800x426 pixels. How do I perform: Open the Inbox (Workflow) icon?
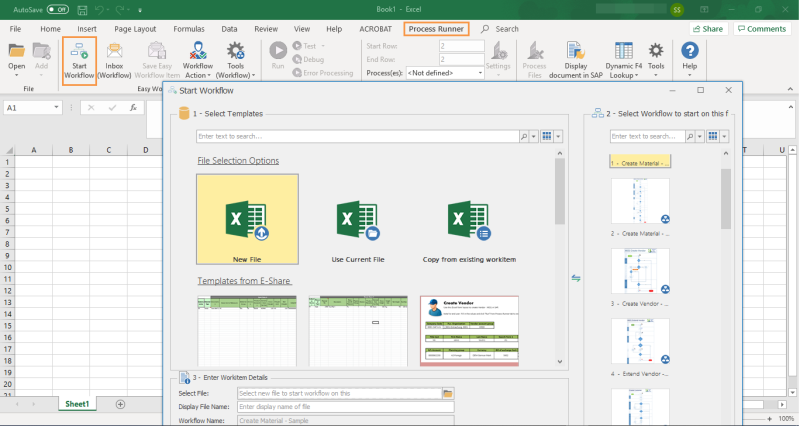point(114,60)
